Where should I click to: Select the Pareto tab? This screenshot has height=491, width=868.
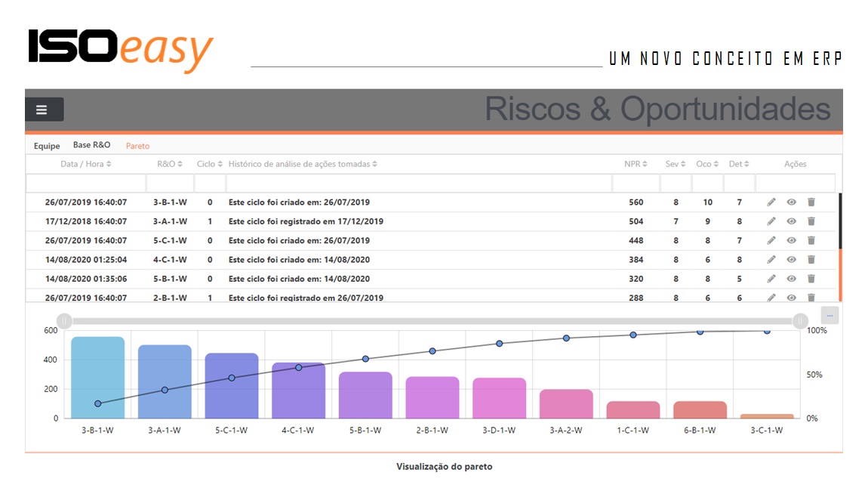point(137,146)
